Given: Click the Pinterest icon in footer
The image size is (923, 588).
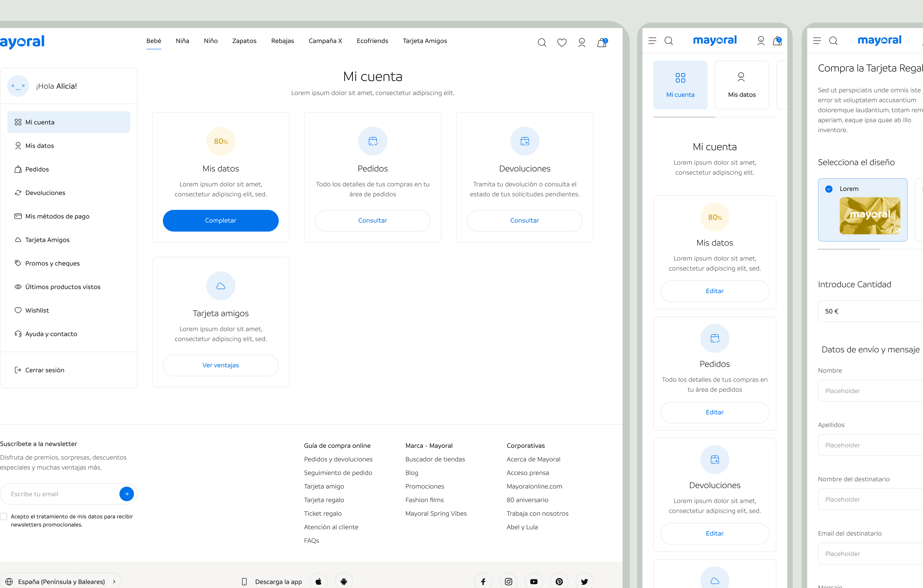Looking at the screenshot, I should tap(559, 581).
